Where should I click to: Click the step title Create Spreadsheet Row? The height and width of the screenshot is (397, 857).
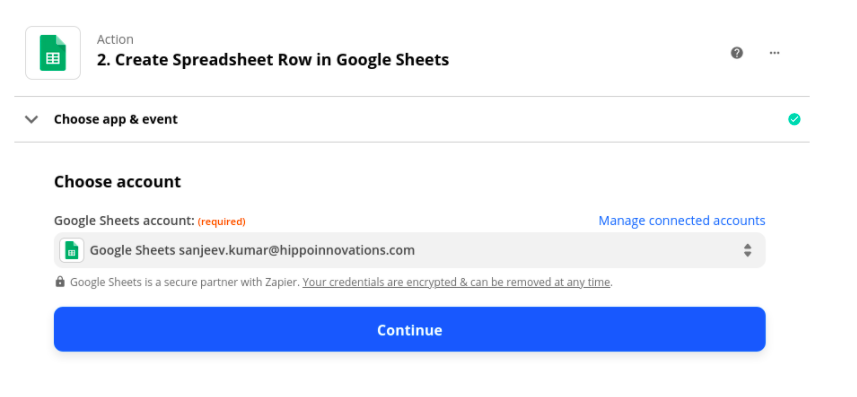273,60
